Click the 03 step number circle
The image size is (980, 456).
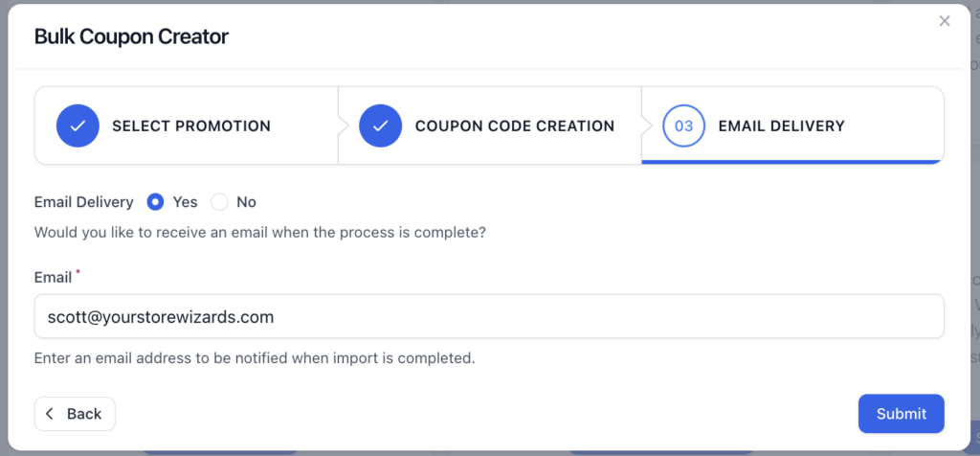click(683, 125)
